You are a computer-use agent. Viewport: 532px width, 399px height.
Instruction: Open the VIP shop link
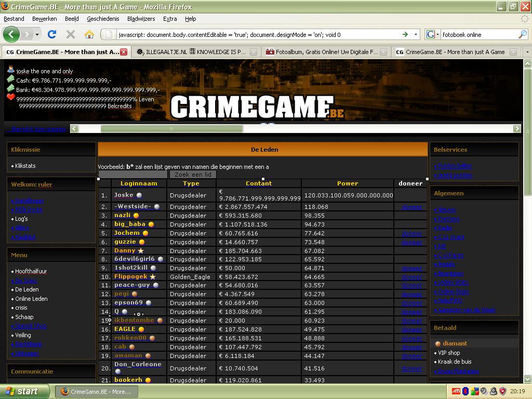tap(449, 353)
